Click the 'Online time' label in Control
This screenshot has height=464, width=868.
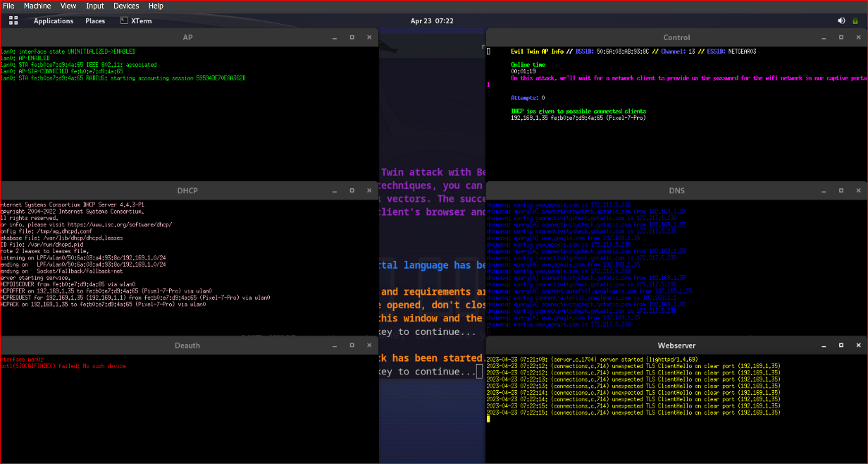(x=528, y=64)
